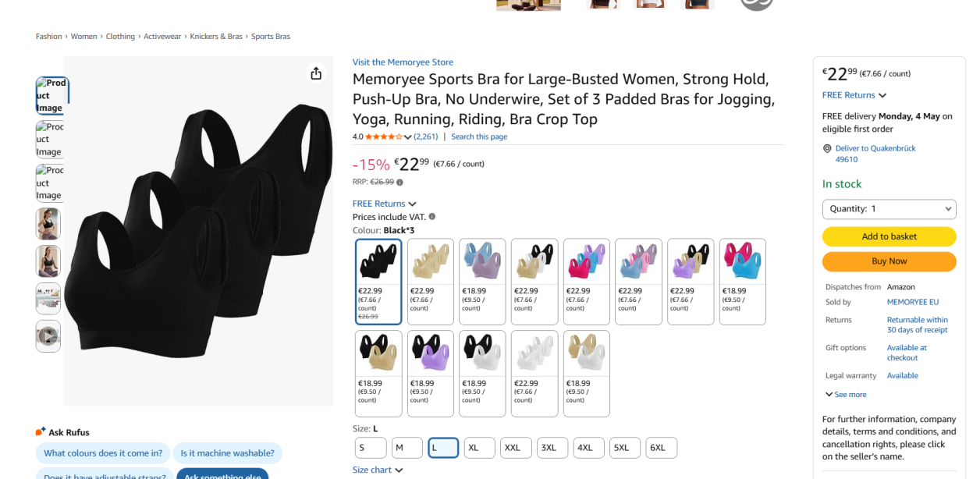This screenshot has height=479, width=980.
Task: Click the Add to basket button
Action: pyautogui.click(x=889, y=236)
